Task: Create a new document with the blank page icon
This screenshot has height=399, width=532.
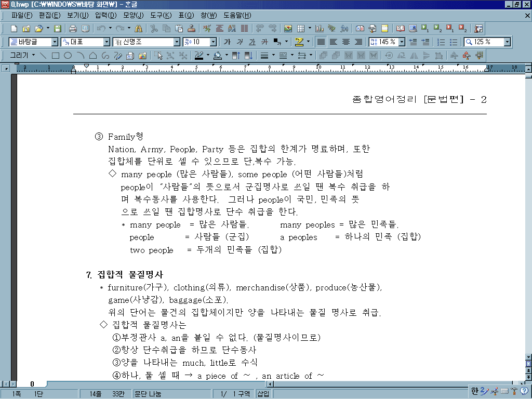Action: 14,29
